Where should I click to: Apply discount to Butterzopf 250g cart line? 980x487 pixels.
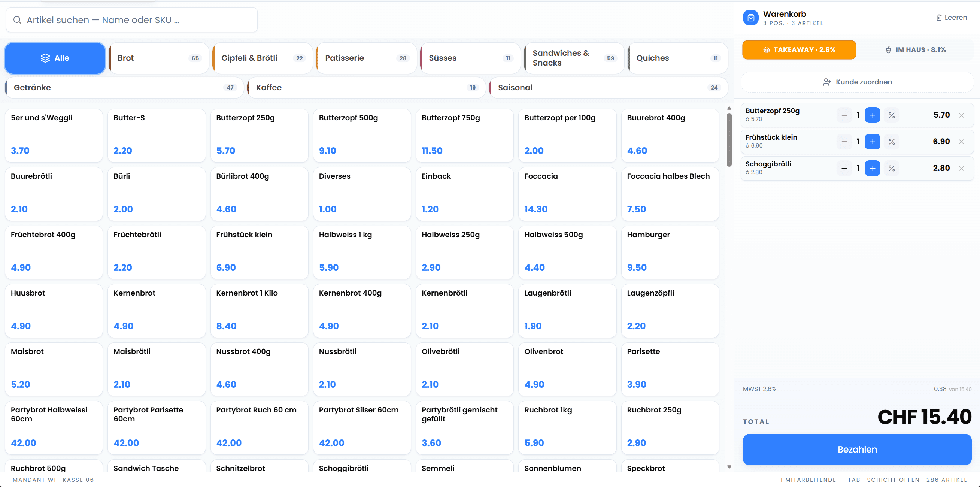[x=891, y=115]
